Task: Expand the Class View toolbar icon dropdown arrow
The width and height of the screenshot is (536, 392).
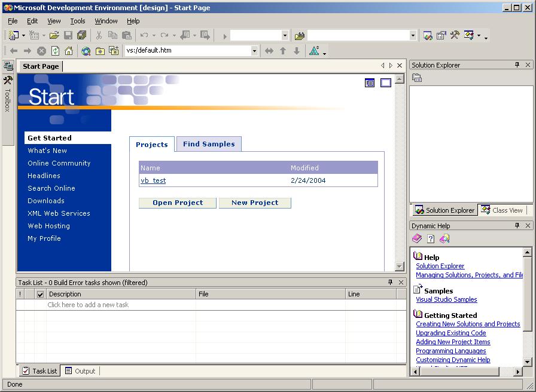Action: click(x=479, y=35)
